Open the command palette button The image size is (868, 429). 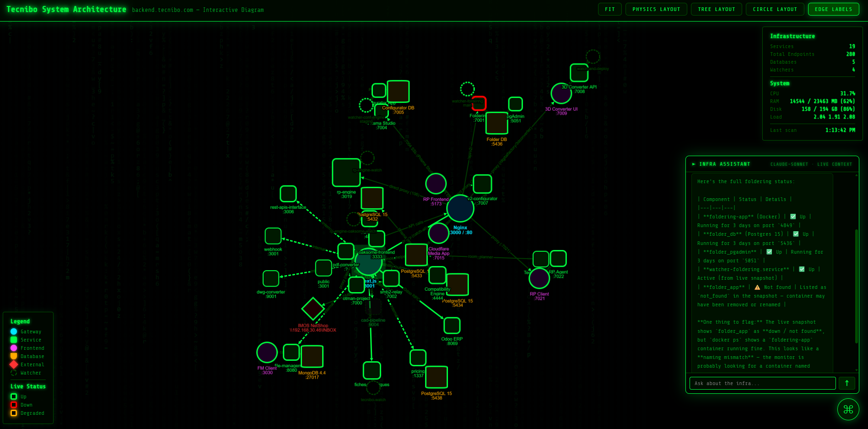coord(848,409)
